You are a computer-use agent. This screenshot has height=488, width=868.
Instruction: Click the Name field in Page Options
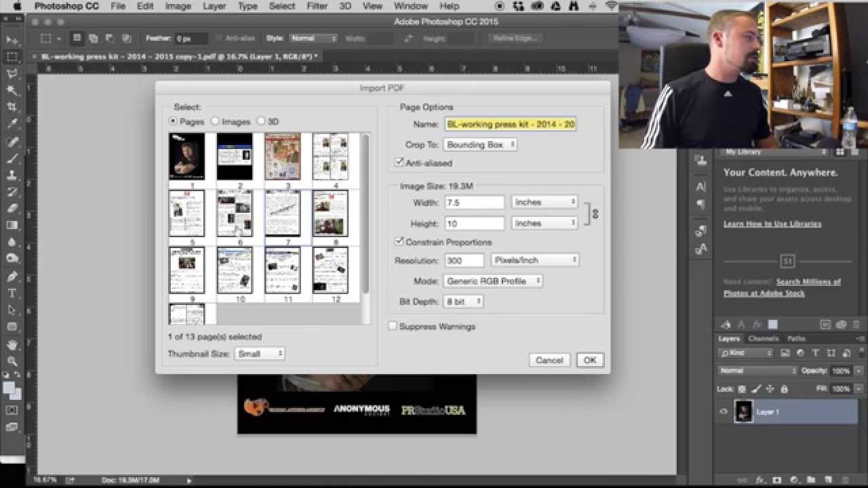510,124
